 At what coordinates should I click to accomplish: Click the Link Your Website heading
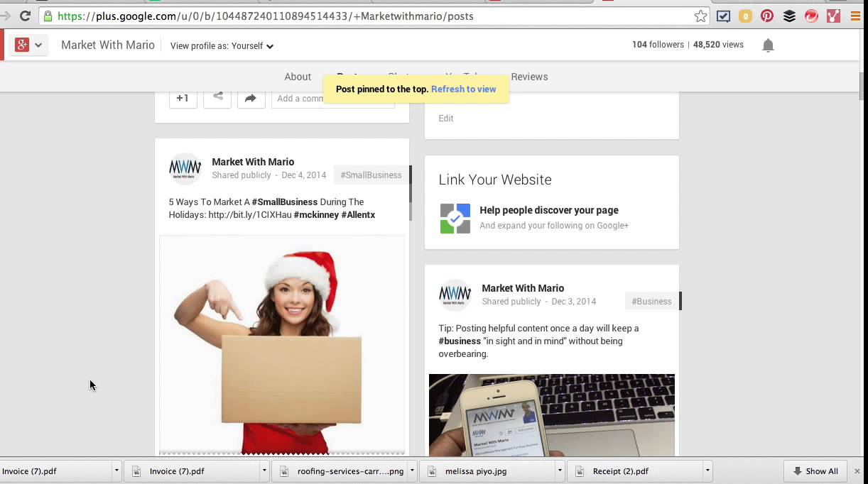coord(495,180)
